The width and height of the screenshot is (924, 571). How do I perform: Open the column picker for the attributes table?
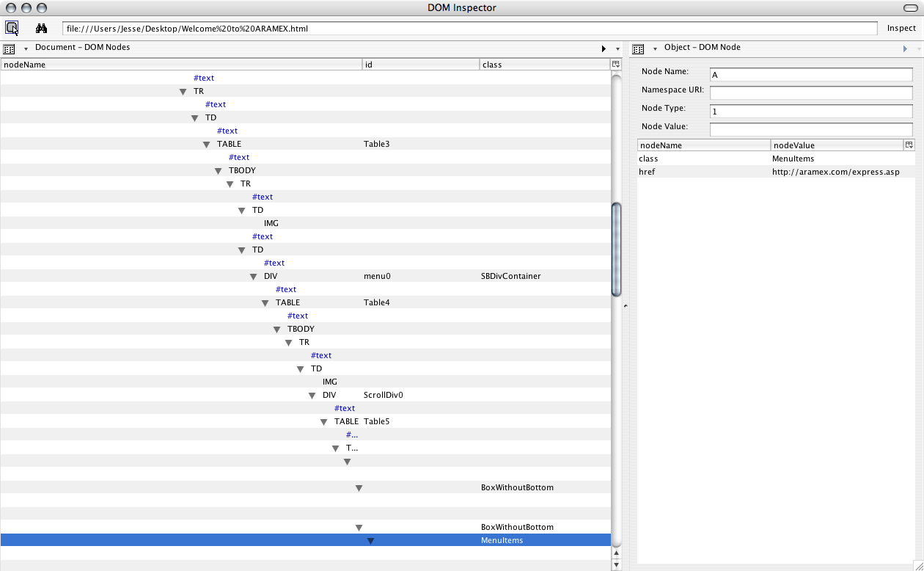coord(909,145)
